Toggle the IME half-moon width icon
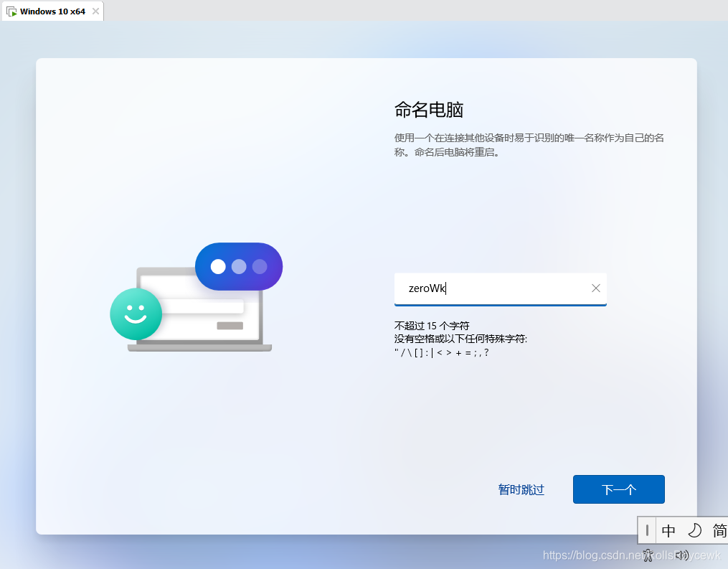Viewport: 728px width, 569px height. [694, 530]
